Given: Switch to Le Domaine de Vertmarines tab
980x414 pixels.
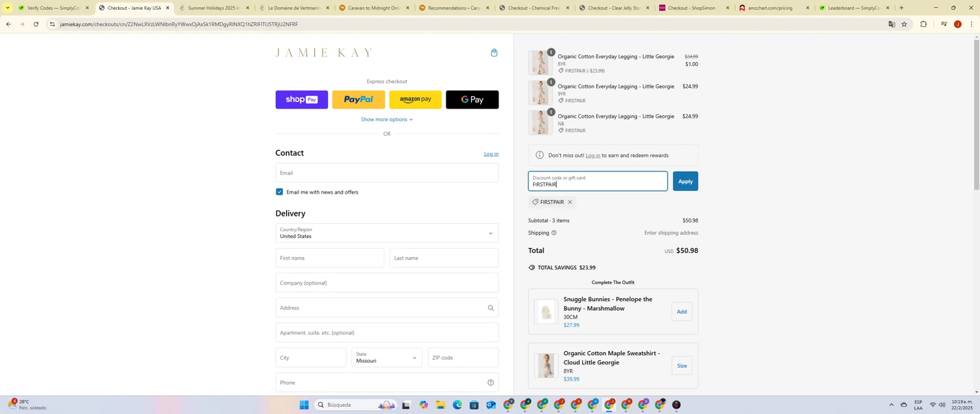Looking at the screenshot, I should (293, 8).
